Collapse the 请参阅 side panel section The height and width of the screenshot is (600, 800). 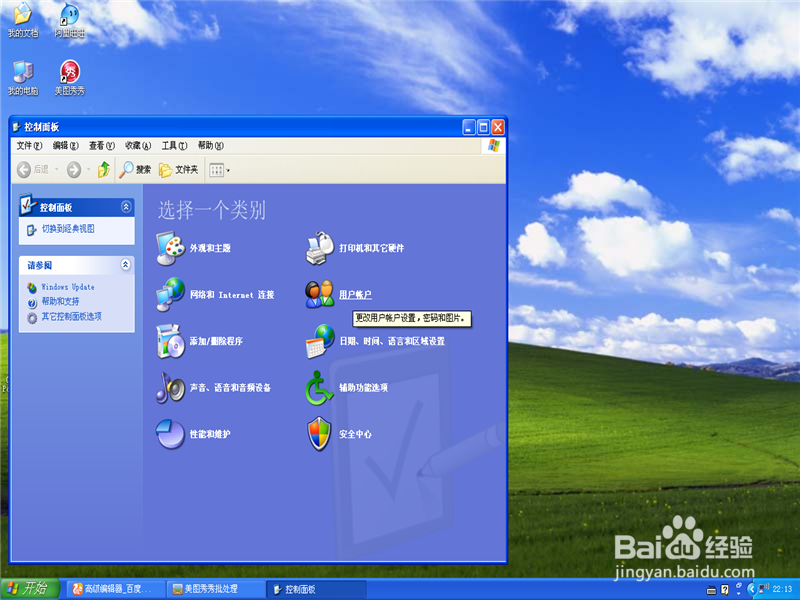(126, 264)
